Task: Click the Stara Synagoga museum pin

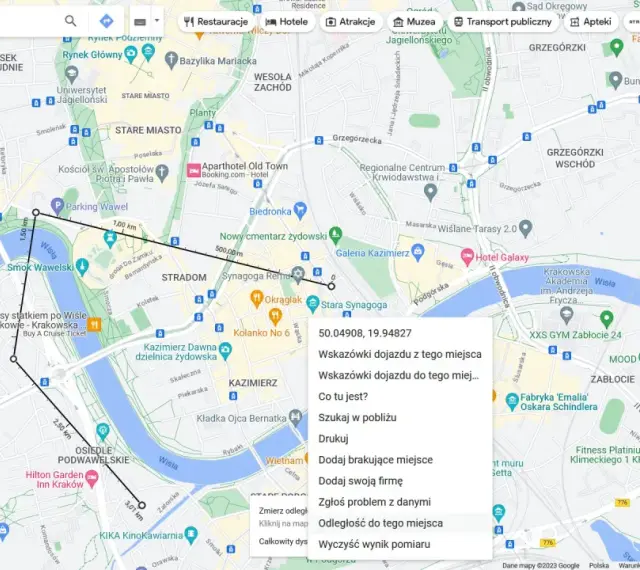Action: 312,304
